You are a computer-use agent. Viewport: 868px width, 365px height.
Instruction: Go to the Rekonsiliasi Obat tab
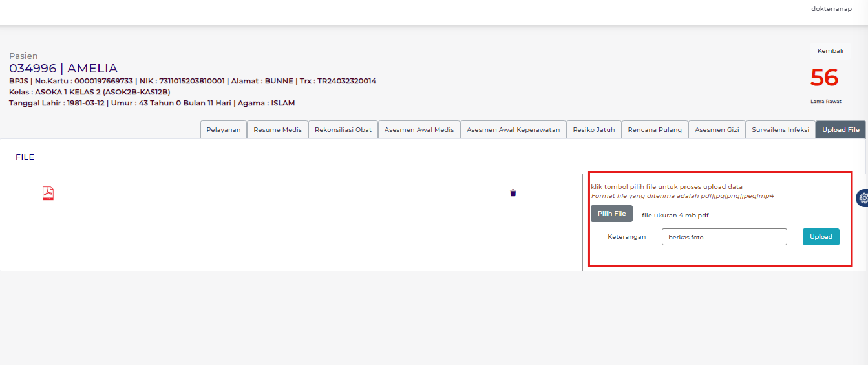click(x=343, y=130)
